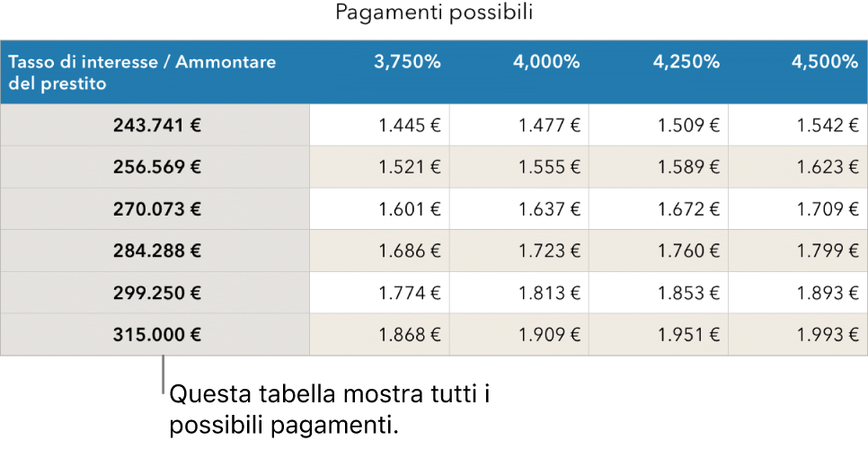The image size is (868, 449).
Task: Click the caption "Questa tabella mostra tutti i possibili pagamenti"
Action: tap(332, 409)
